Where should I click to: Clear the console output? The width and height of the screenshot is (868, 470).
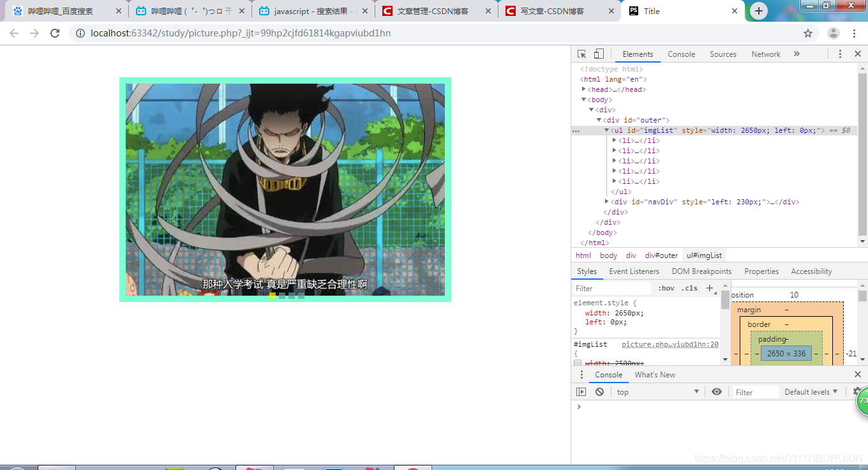[599, 392]
